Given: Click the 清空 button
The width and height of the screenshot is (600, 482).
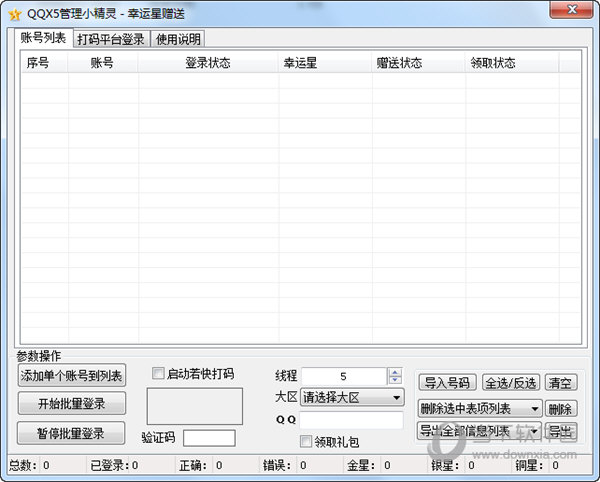Looking at the screenshot, I should point(561,383).
